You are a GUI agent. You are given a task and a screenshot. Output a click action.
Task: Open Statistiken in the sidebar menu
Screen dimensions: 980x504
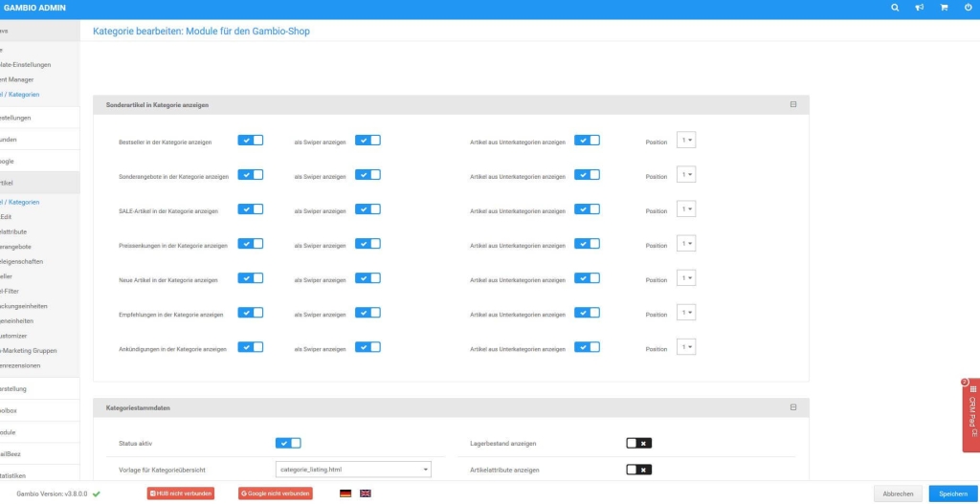[13, 475]
